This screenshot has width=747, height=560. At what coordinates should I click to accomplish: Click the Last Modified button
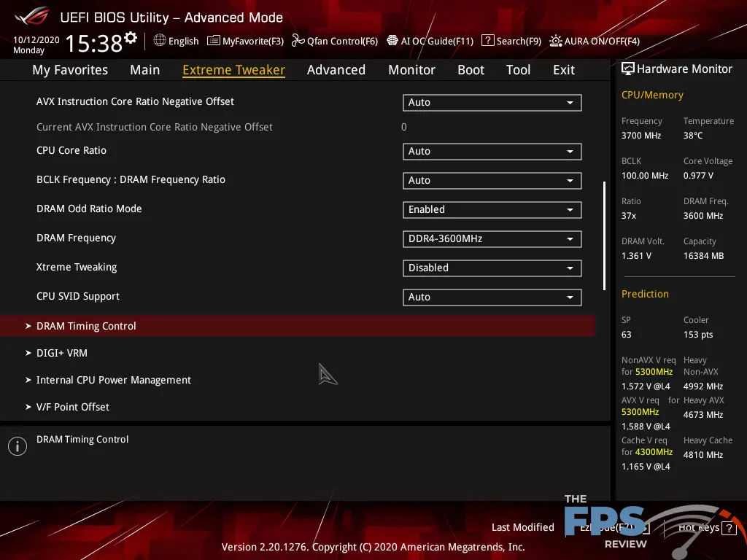[522, 527]
